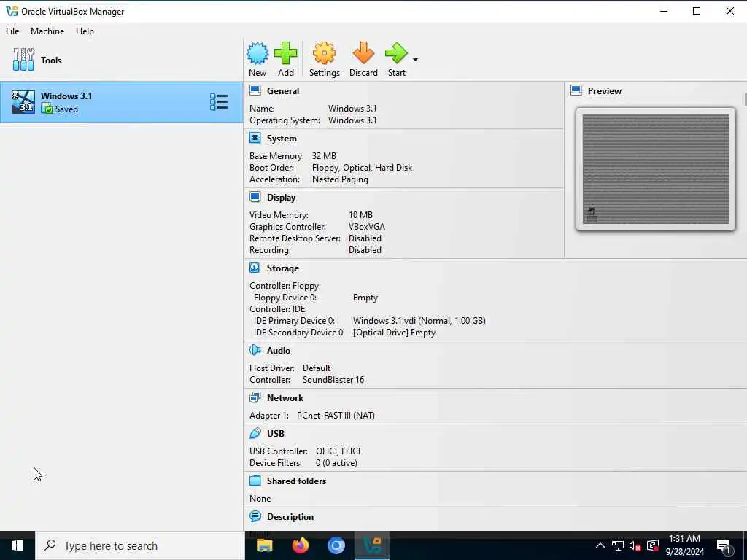
Task: Open the Windows Start menu
Action: tap(18, 545)
